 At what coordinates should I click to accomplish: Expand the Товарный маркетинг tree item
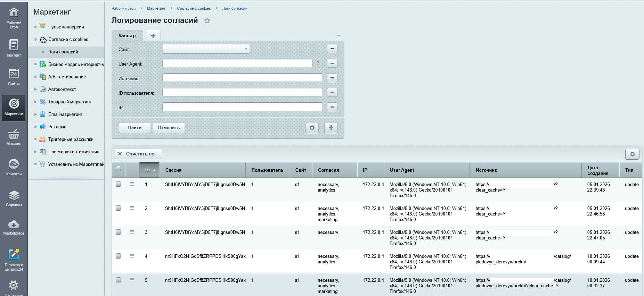click(x=35, y=102)
